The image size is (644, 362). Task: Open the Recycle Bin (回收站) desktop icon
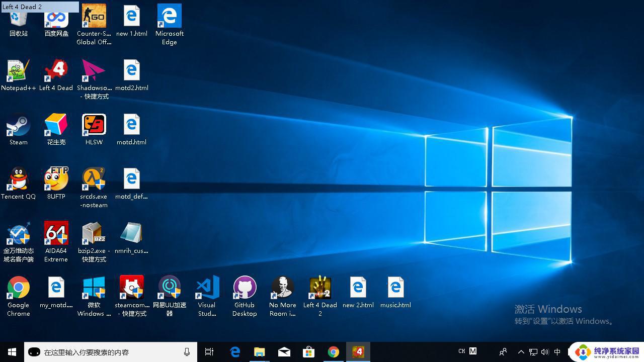pos(19,21)
